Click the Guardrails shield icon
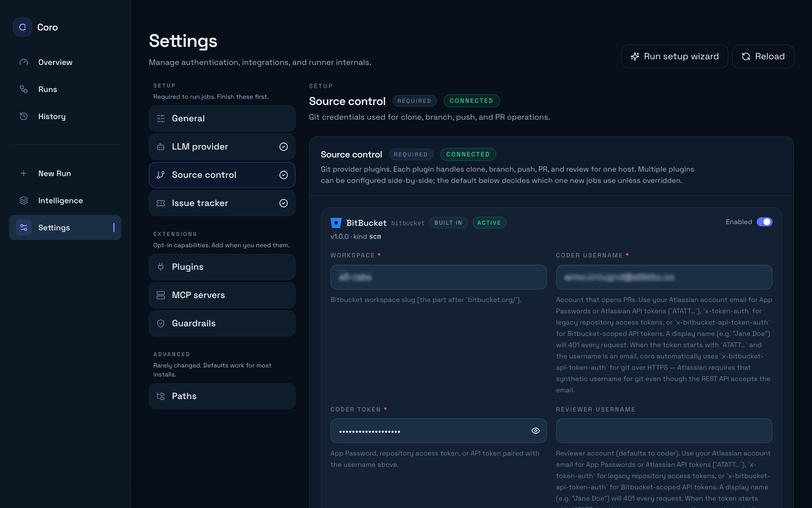This screenshot has height=508, width=812. [x=161, y=323]
